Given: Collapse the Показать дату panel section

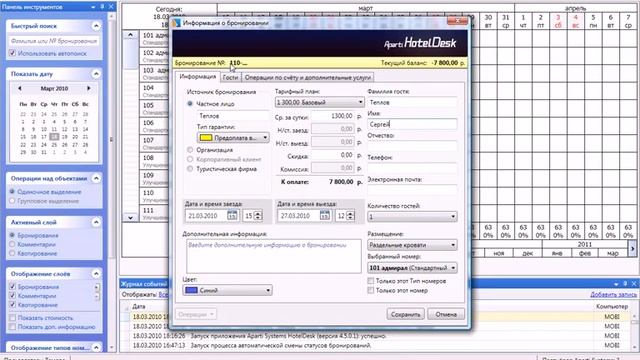Looking at the screenshot, I should [96, 74].
